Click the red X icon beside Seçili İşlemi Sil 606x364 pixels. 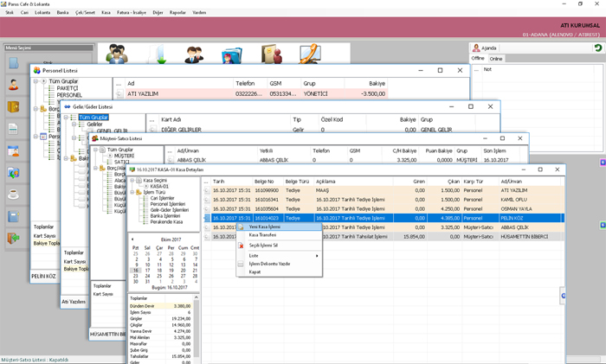pos(241,246)
